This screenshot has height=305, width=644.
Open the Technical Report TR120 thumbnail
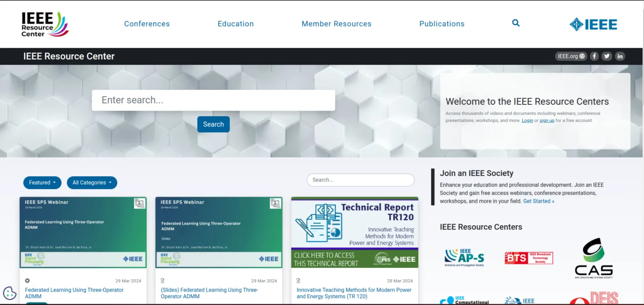(355, 232)
